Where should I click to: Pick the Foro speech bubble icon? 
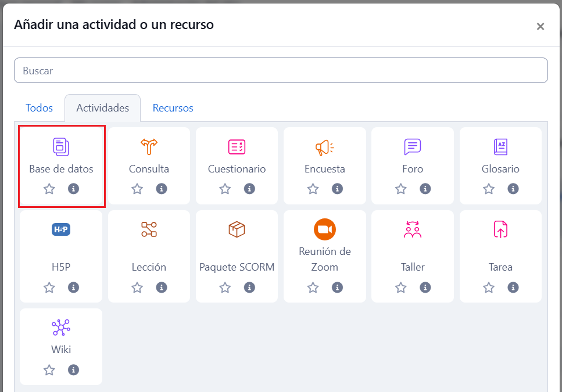point(412,147)
